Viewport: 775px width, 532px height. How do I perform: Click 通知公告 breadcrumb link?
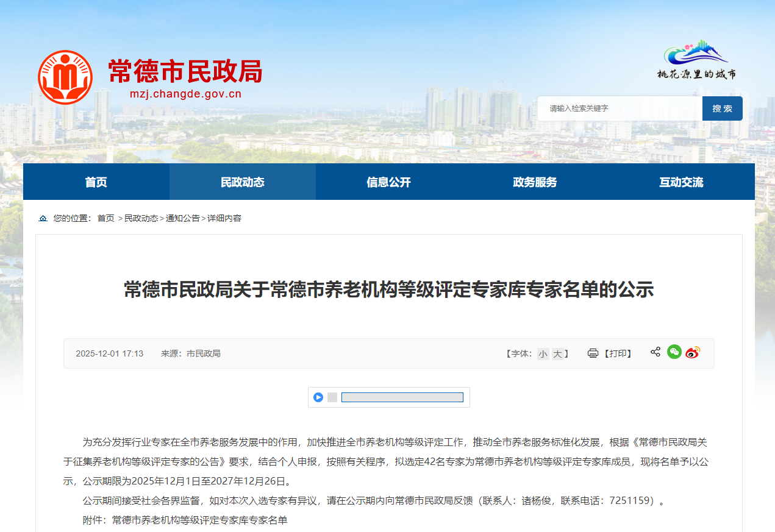[182, 218]
